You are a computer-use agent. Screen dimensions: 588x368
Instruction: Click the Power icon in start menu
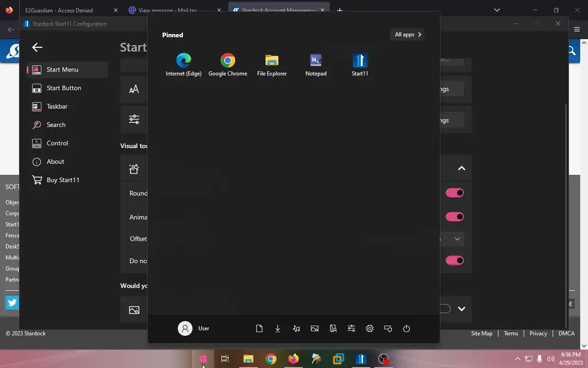point(407,328)
